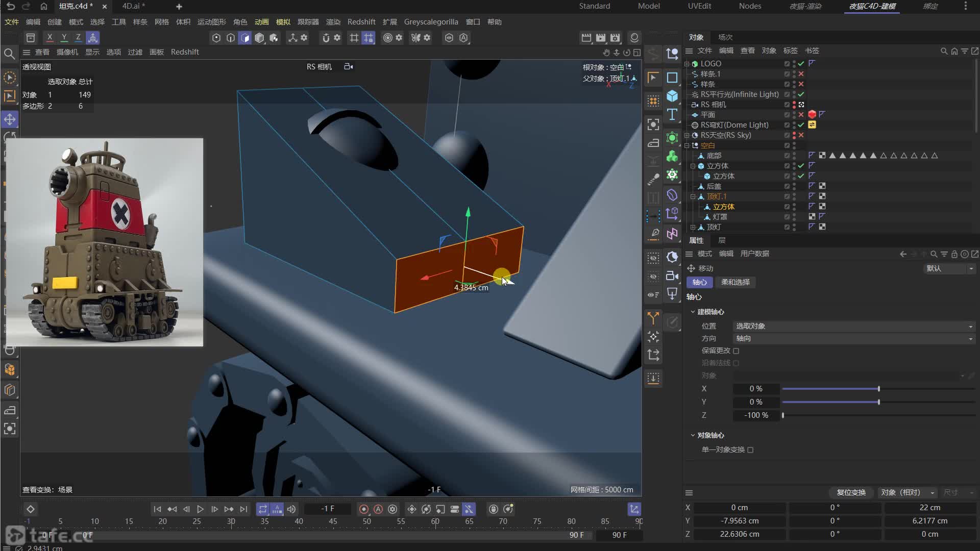Click the symmetry butterfly icon
Viewport: 980px width, 551px height.
416,38
